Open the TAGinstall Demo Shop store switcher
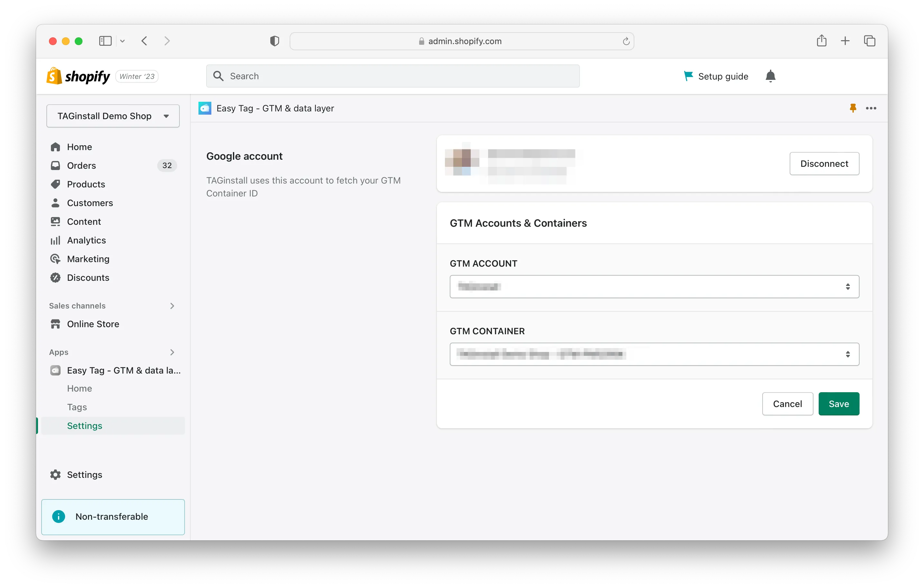 tap(113, 116)
